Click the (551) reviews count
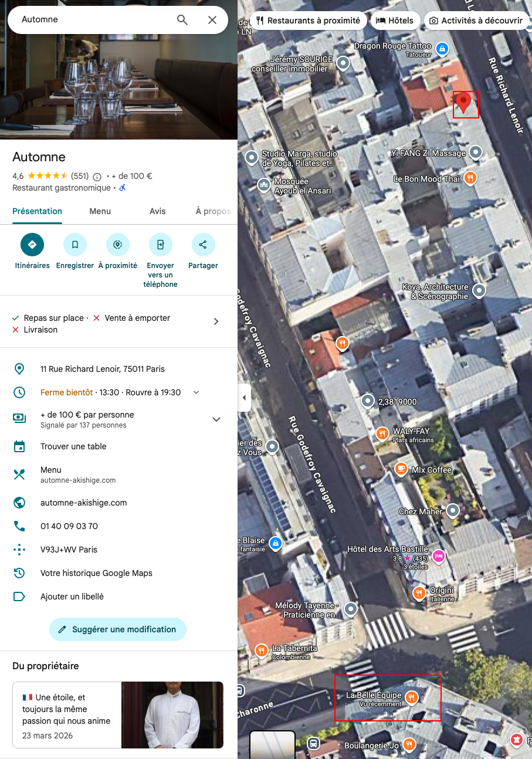The height and width of the screenshot is (759, 532). 80,176
